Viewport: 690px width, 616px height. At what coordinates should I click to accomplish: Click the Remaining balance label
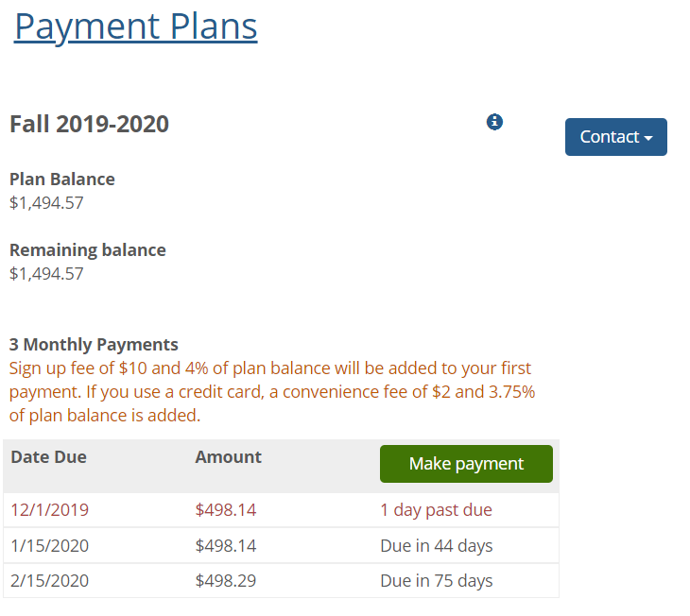[88, 250]
